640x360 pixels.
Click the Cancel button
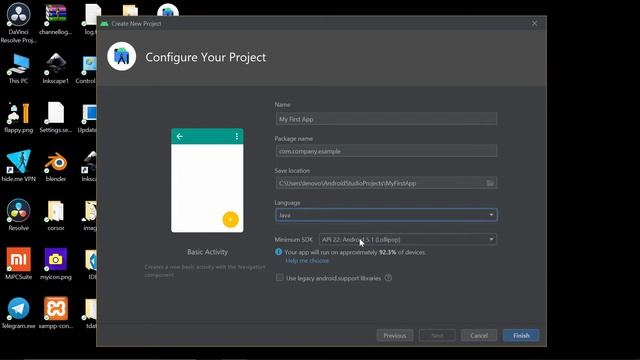(x=479, y=336)
